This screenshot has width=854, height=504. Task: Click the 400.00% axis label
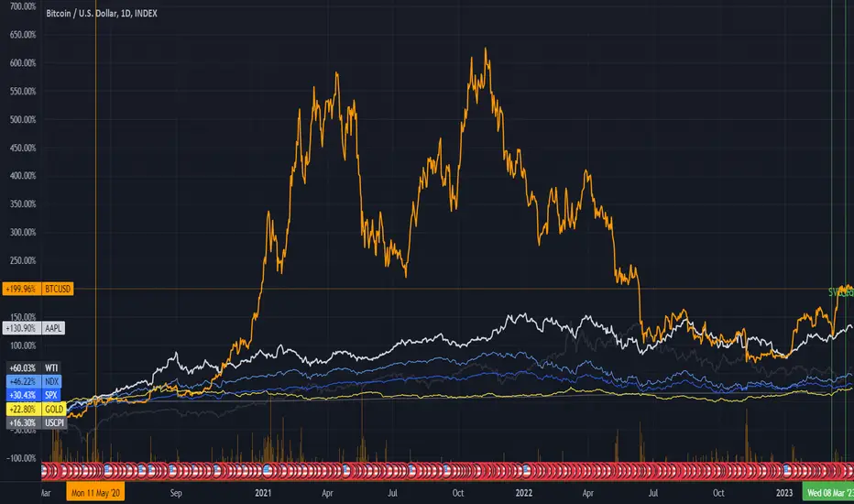coord(23,175)
